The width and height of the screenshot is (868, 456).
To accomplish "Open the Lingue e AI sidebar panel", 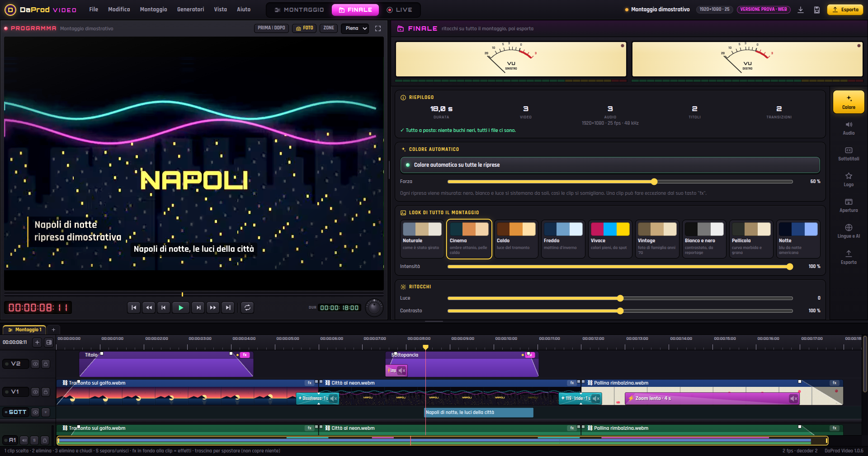I will click(849, 231).
